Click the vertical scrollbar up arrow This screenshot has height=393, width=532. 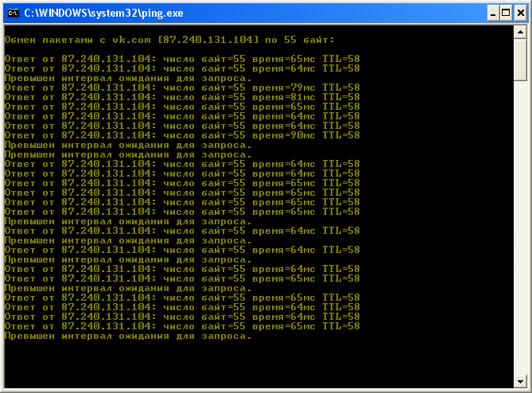click(520, 33)
